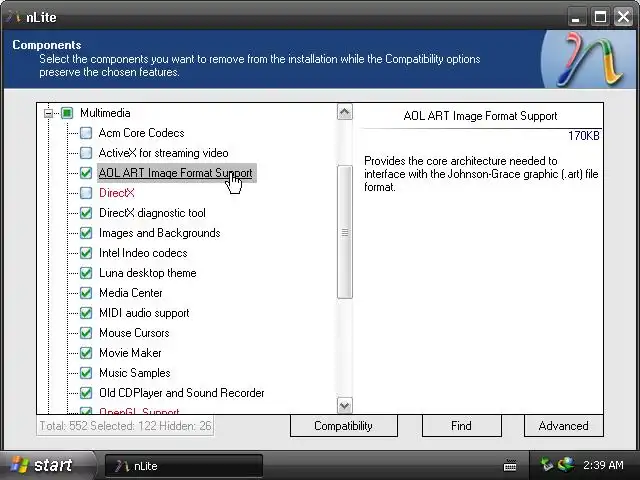Click the Start button
640x480 pixels.
coord(46,465)
